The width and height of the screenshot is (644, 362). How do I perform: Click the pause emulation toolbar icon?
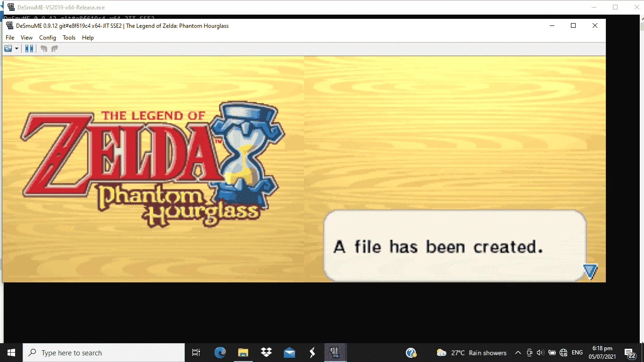[29, 49]
